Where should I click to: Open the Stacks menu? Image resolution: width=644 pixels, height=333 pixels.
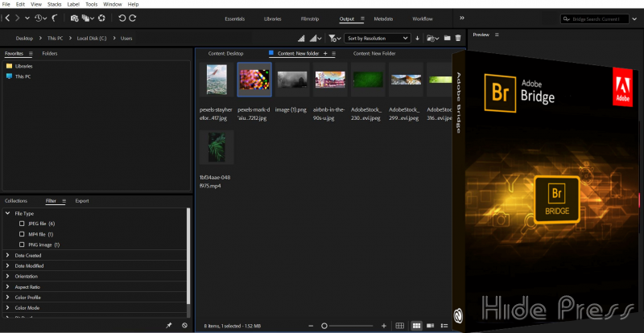(54, 4)
